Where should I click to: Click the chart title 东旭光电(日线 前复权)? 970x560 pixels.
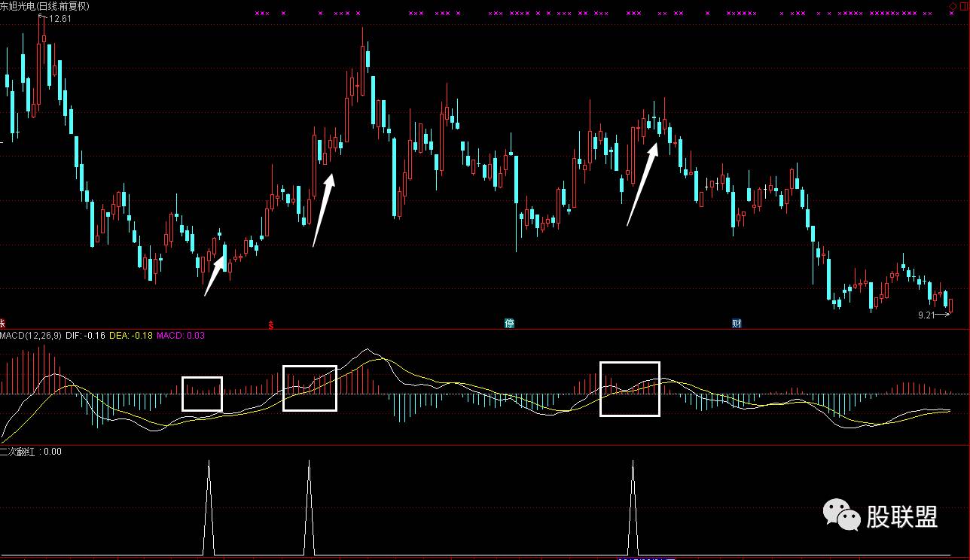point(45,6)
